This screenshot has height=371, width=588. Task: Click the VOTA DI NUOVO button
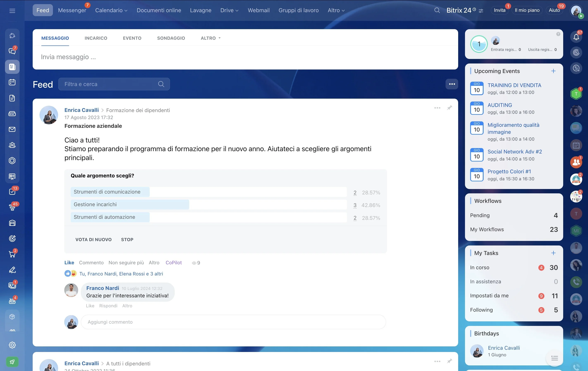point(93,240)
